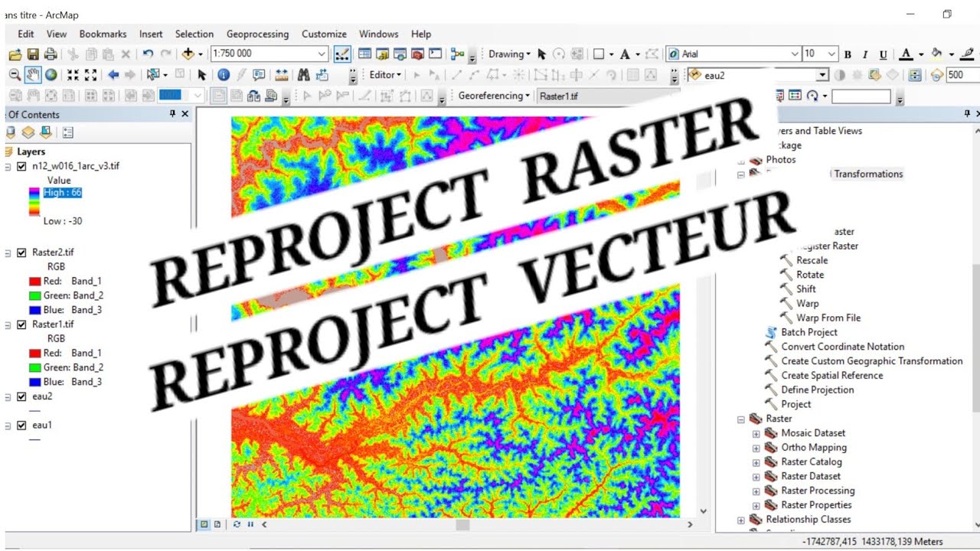The width and height of the screenshot is (980, 551).
Task: Click Raster1.tif Blue Band_3 color swatch
Action: click(34, 382)
